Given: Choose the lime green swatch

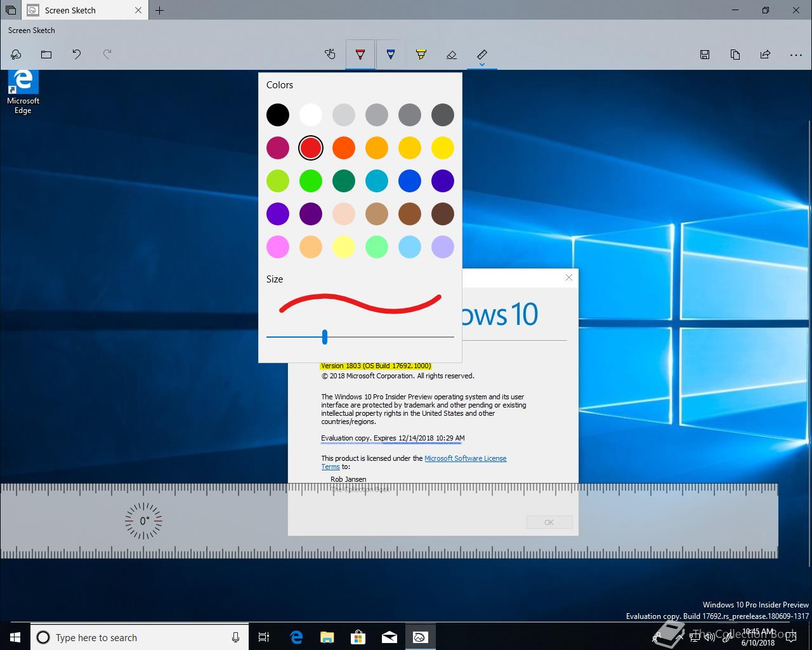Looking at the screenshot, I should click(278, 181).
